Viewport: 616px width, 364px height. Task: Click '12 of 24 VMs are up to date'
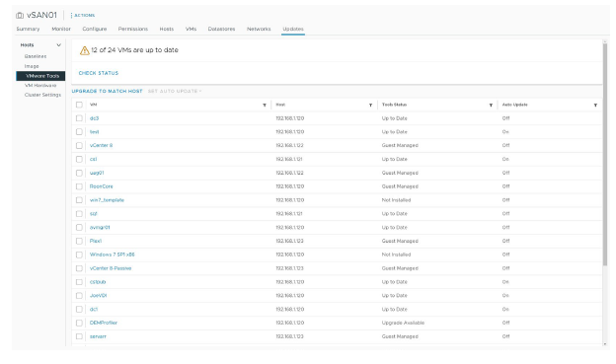click(134, 50)
